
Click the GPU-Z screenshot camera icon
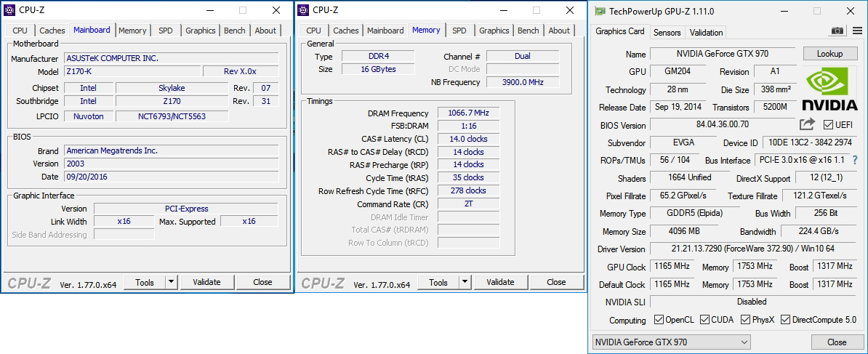pyautogui.click(x=837, y=31)
